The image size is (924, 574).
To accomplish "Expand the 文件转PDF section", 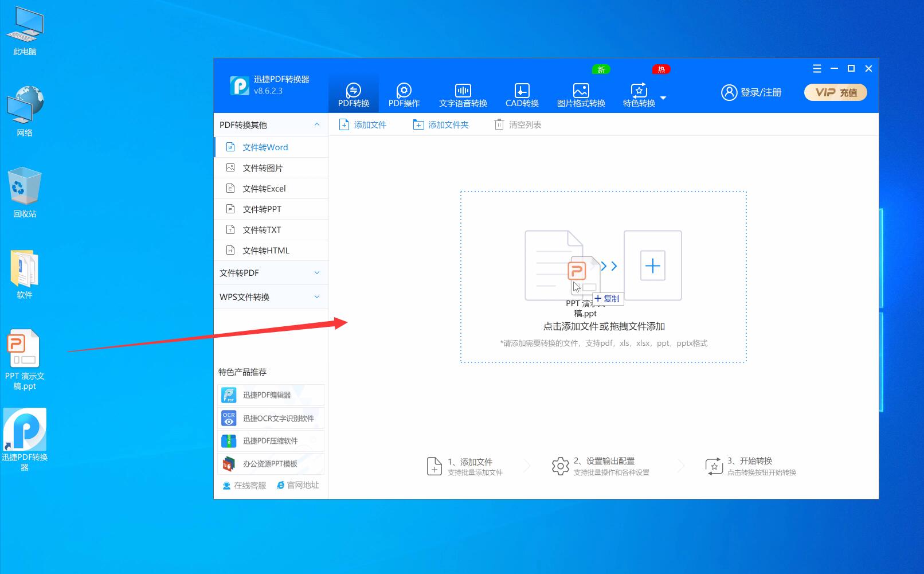I will (271, 273).
